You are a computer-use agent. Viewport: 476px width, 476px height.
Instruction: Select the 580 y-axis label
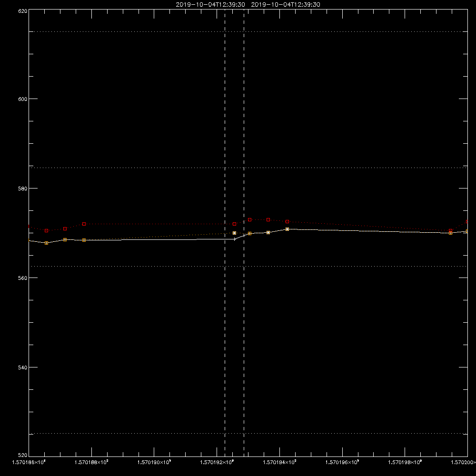pyautogui.click(x=23, y=188)
